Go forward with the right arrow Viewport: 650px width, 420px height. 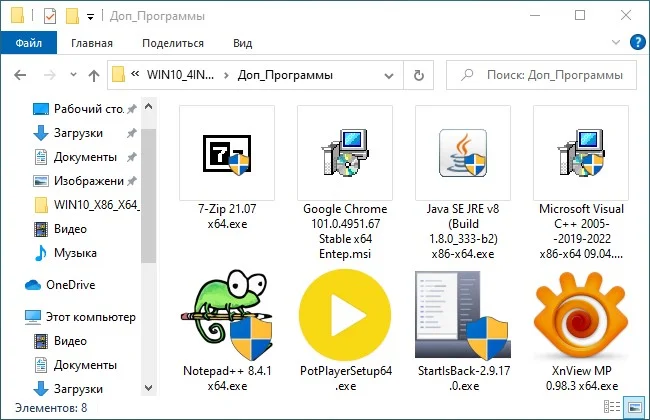pyautogui.click(x=50, y=75)
